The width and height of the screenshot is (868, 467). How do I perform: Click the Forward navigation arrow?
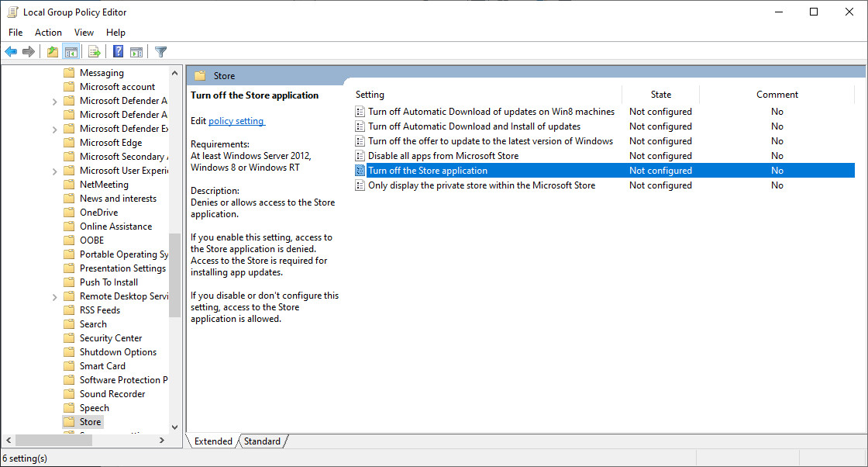(x=29, y=51)
